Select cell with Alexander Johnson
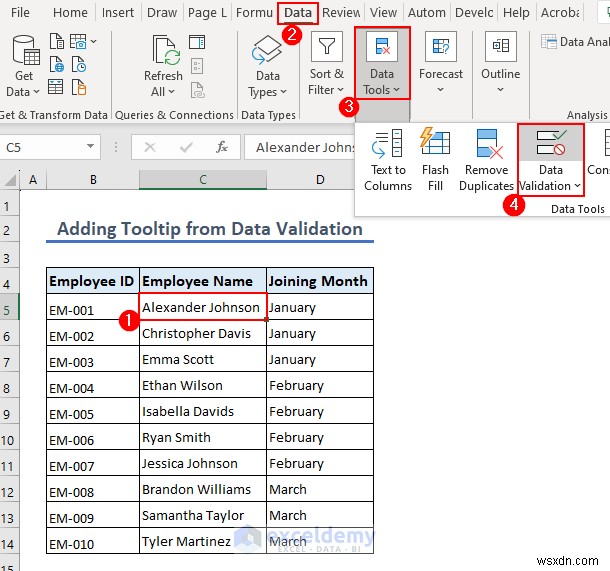 203,307
